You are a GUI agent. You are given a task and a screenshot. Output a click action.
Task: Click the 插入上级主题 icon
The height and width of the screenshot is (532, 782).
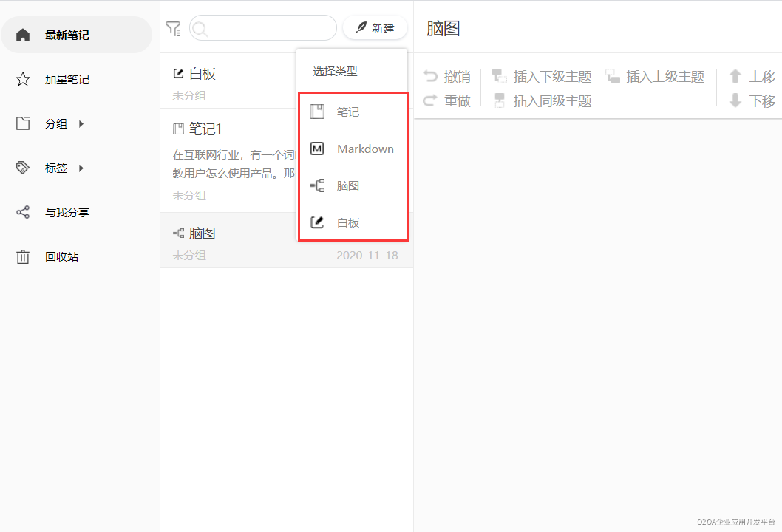(x=613, y=76)
